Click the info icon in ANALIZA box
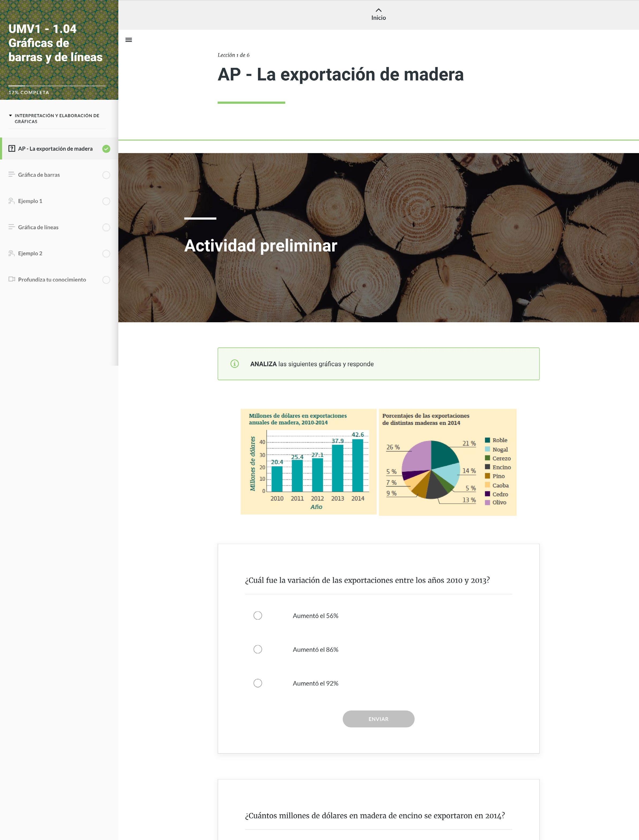Image resolution: width=639 pixels, height=840 pixels. [235, 364]
